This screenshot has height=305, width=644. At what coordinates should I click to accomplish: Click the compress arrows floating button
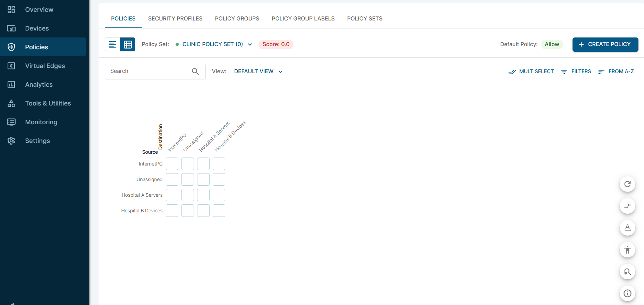pyautogui.click(x=627, y=206)
